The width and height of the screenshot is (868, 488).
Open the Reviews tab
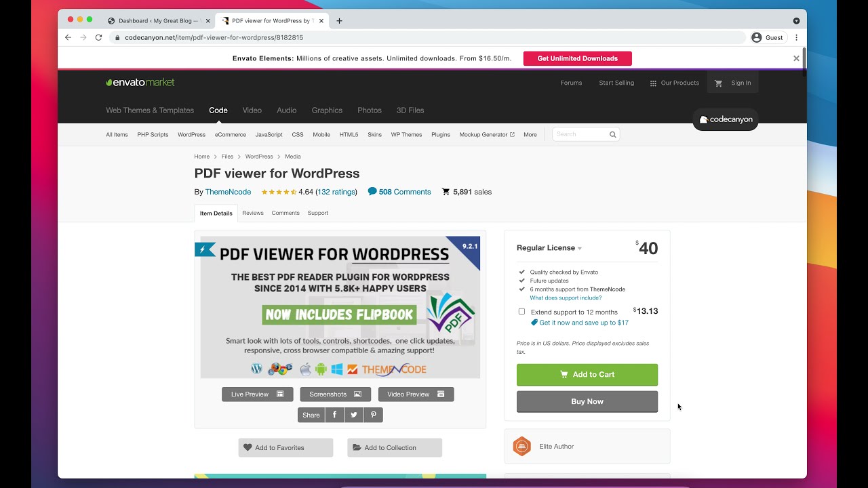point(253,213)
